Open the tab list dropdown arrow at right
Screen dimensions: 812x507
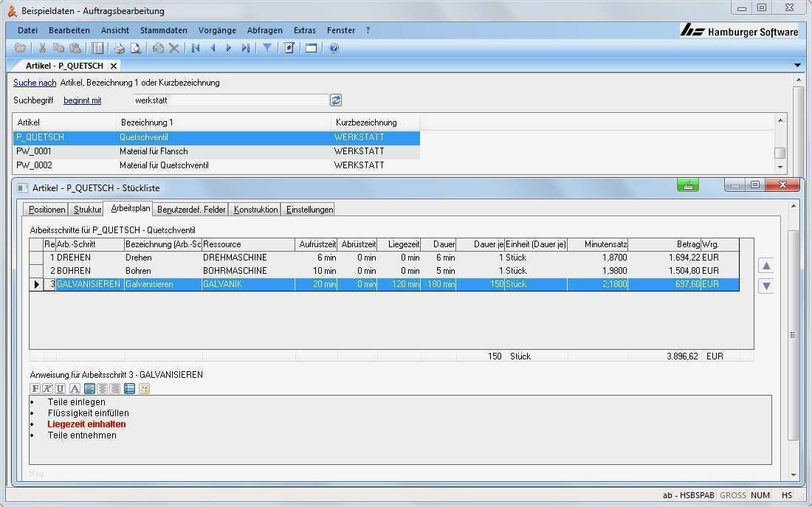pyautogui.click(x=797, y=66)
